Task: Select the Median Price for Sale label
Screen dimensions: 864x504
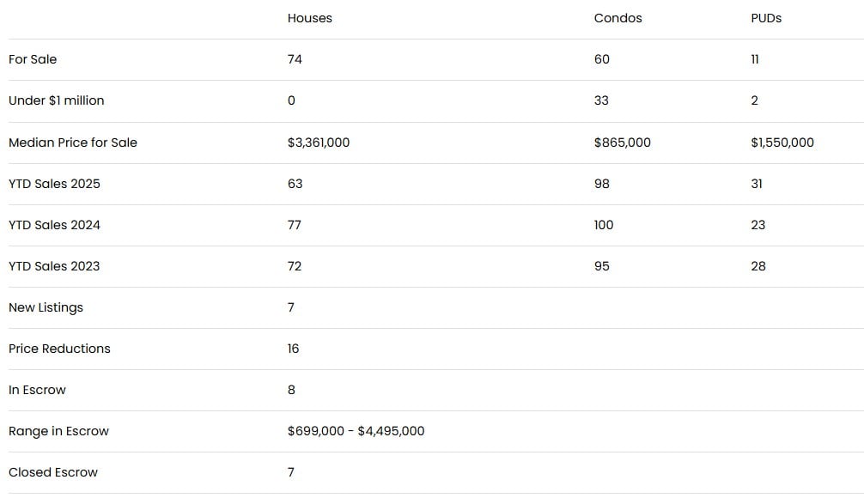Action: tap(72, 143)
